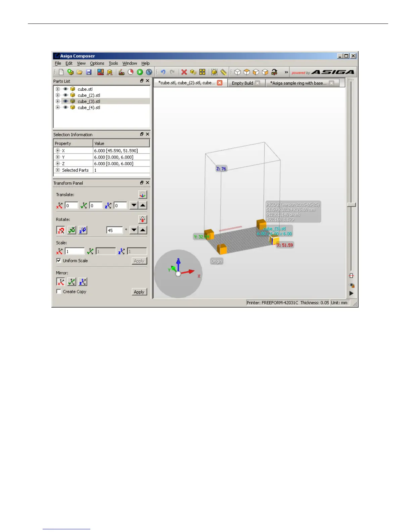Click the Translate increase up-arrow button
411x532 pixels.
[x=143, y=205]
